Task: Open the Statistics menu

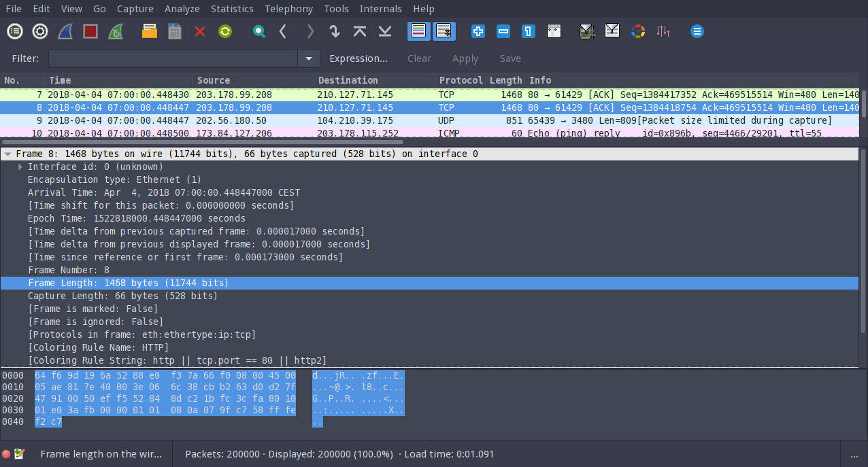Action: coord(232,9)
